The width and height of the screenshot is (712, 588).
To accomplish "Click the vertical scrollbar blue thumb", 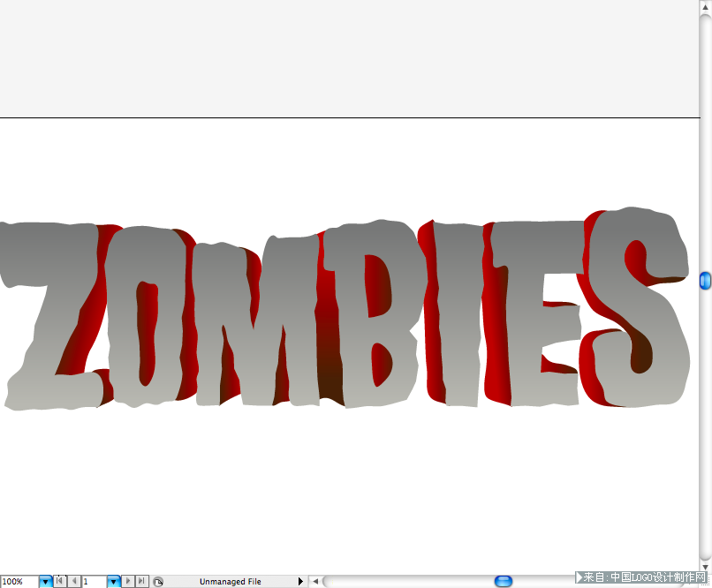I will (705, 281).
